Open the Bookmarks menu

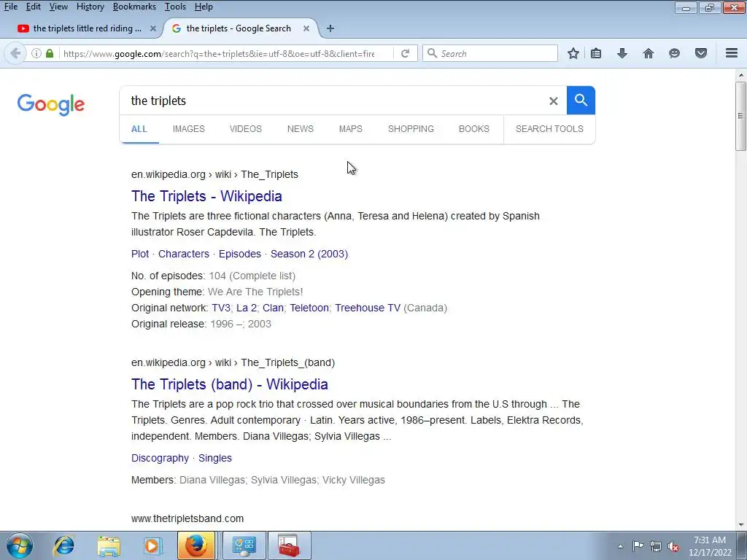[134, 7]
